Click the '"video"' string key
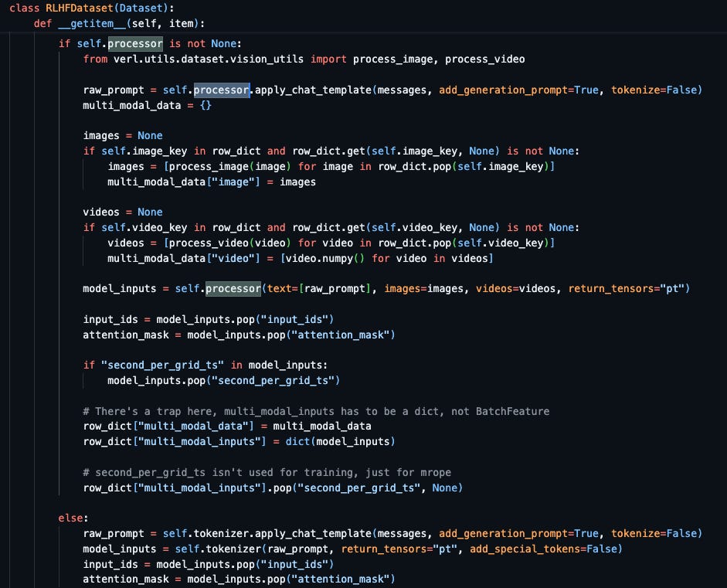 pyautogui.click(x=233, y=258)
